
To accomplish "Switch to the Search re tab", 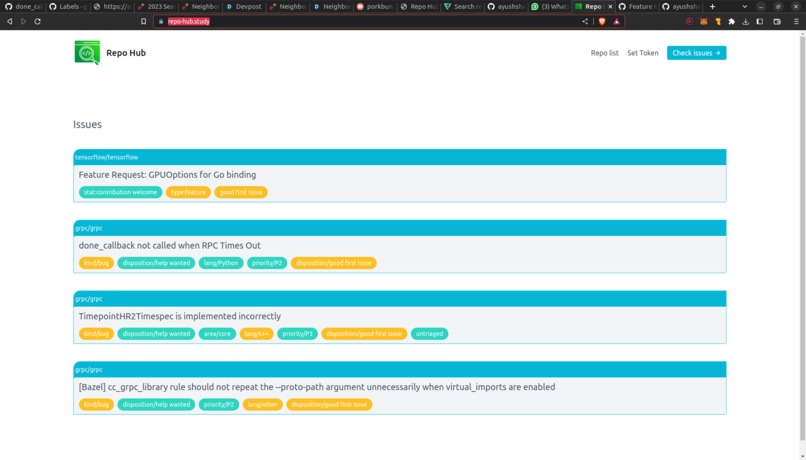I will pyautogui.click(x=463, y=7).
